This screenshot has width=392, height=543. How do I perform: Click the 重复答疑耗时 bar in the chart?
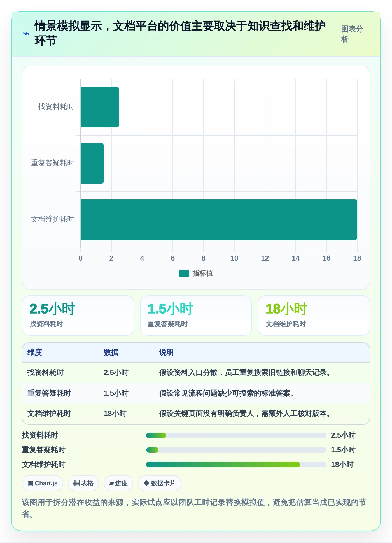click(x=92, y=163)
